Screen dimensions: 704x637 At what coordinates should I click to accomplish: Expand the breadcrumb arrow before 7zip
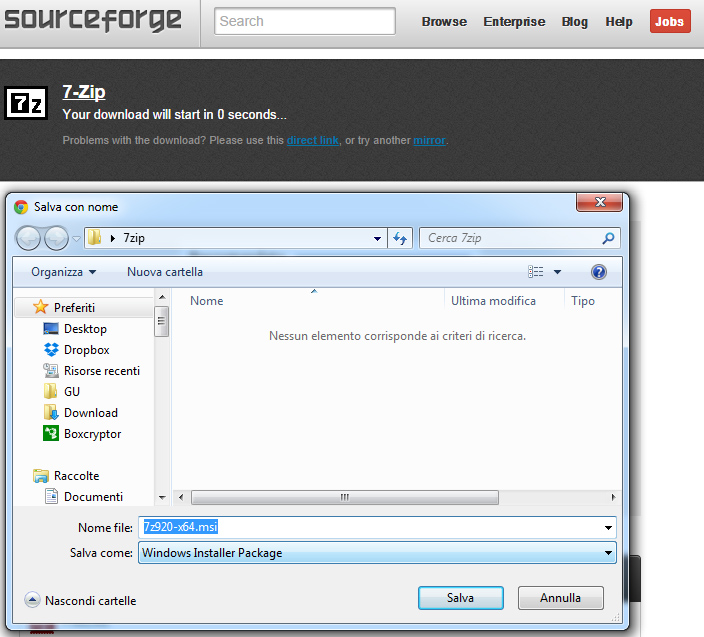tap(113, 238)
